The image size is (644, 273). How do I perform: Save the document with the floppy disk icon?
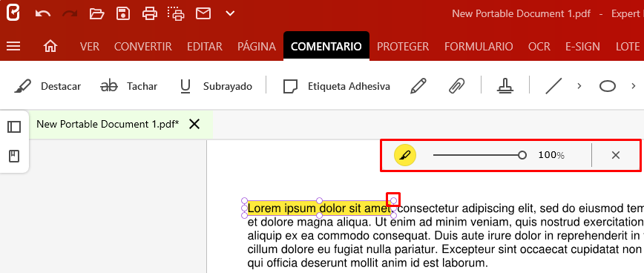coord(123,13)
